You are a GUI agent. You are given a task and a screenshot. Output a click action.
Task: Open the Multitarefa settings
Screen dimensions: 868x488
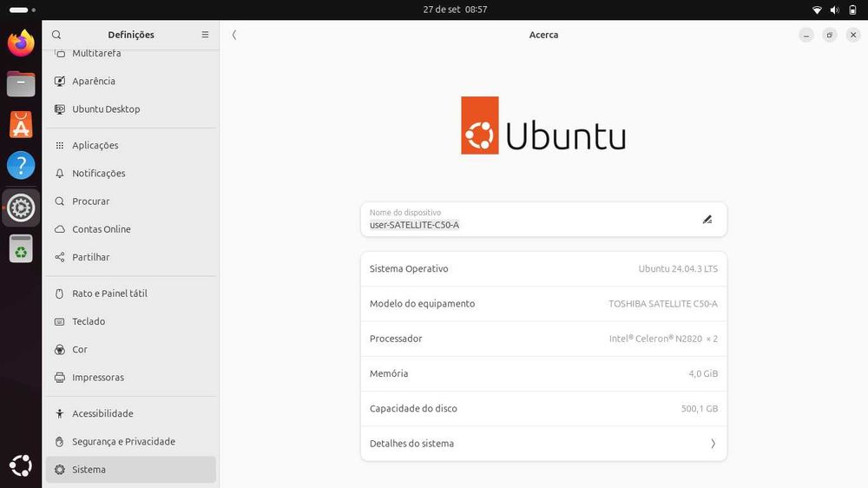(x=131, y=53)
